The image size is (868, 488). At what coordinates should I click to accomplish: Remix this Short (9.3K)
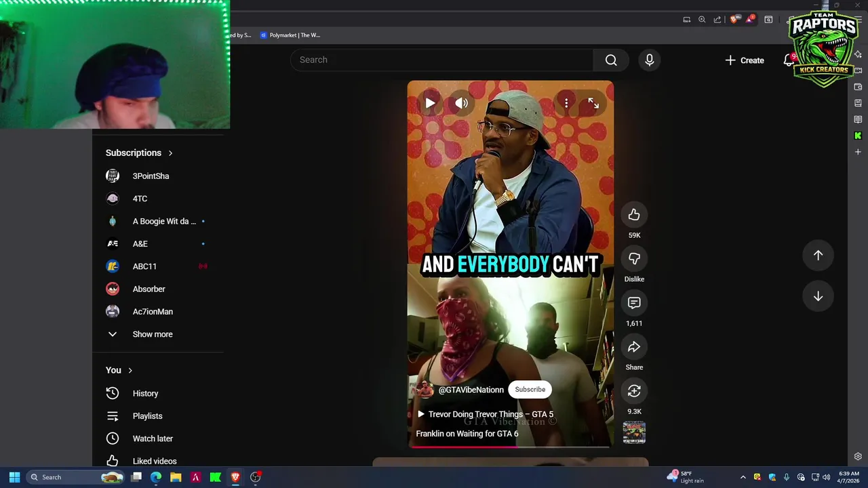(634, 391)
